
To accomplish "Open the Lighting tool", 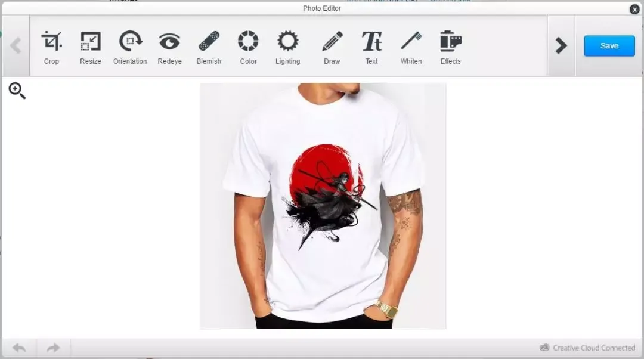I will point(287,48).
